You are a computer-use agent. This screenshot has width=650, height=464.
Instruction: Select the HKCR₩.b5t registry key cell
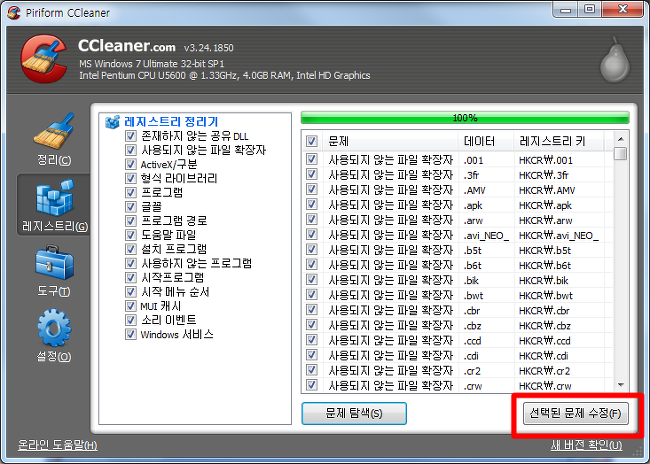(x=545, y=250)
